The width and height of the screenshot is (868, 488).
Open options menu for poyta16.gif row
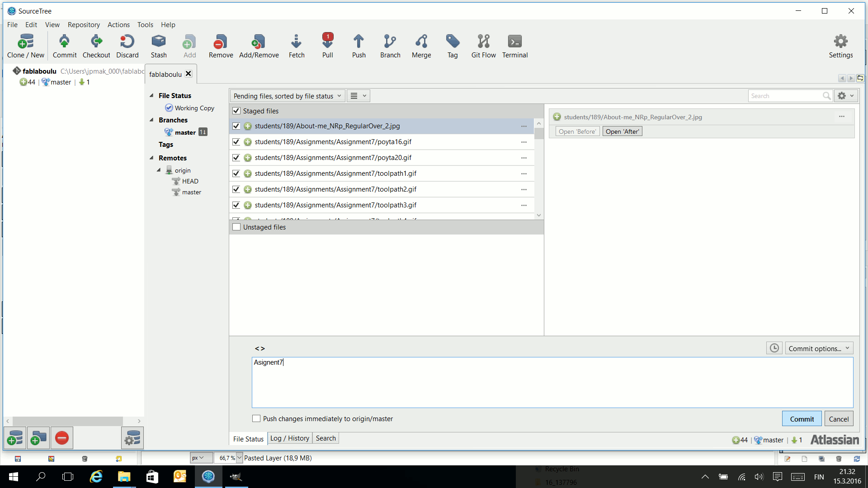point(524,142)
